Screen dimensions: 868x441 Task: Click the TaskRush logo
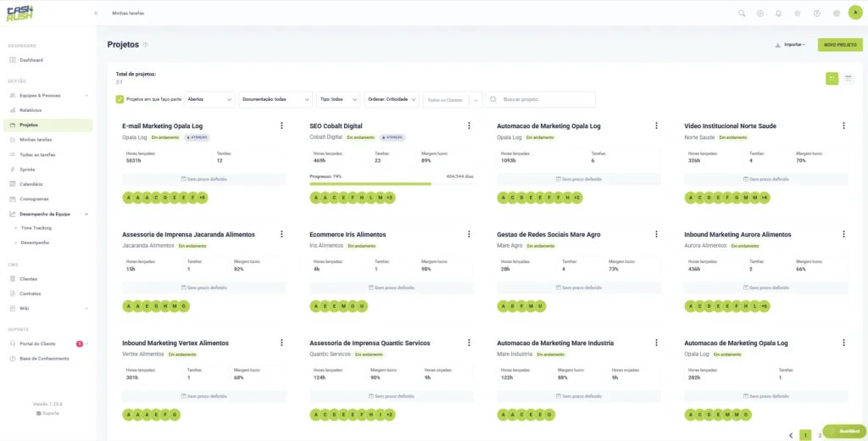coord(20,13)
